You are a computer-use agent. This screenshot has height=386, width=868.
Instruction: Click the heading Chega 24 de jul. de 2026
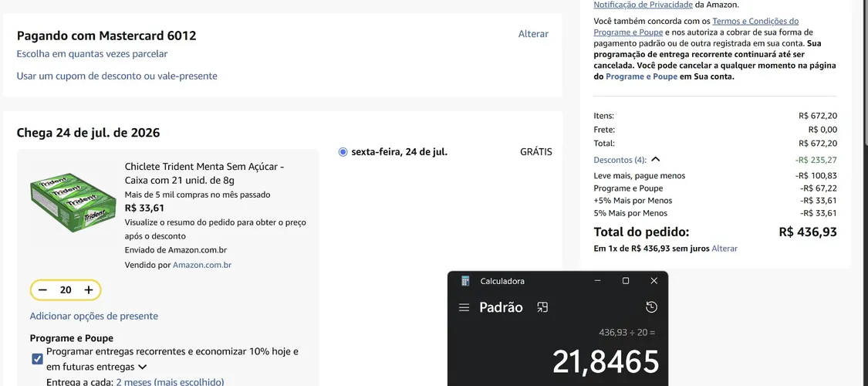(88, 133)
